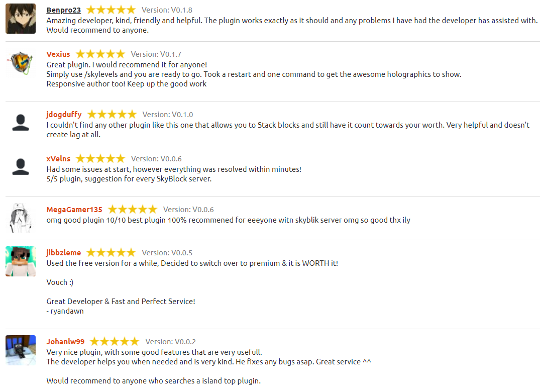
Task: Click jdogduffy's default silhouette avatar
Action: point(21,123)
